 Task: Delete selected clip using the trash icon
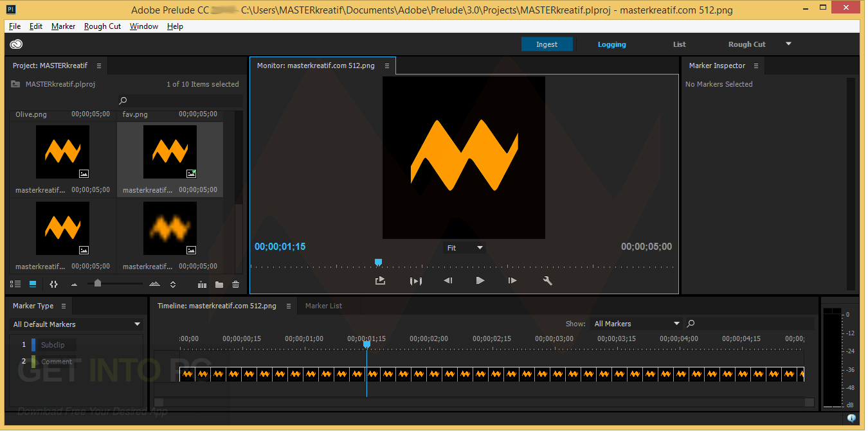point(235,283)
